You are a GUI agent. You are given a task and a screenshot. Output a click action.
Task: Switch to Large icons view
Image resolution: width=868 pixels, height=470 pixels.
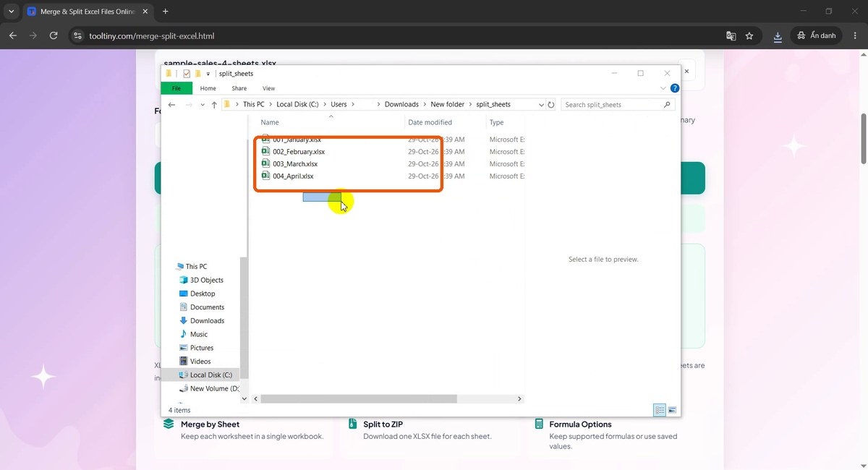click(x=672, y=410)
